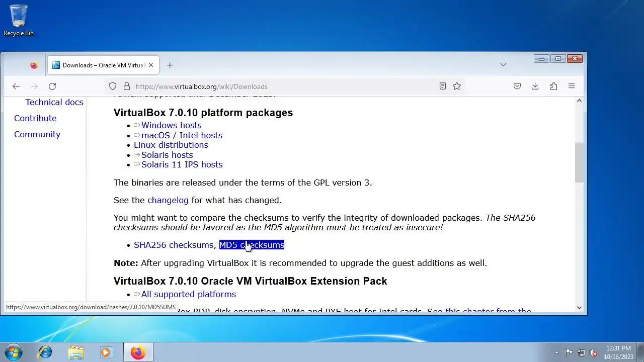Viewport: 644px width, 362px height.
Task: Click the virtualbox.org URL address bar
Action: pos(284,86)
